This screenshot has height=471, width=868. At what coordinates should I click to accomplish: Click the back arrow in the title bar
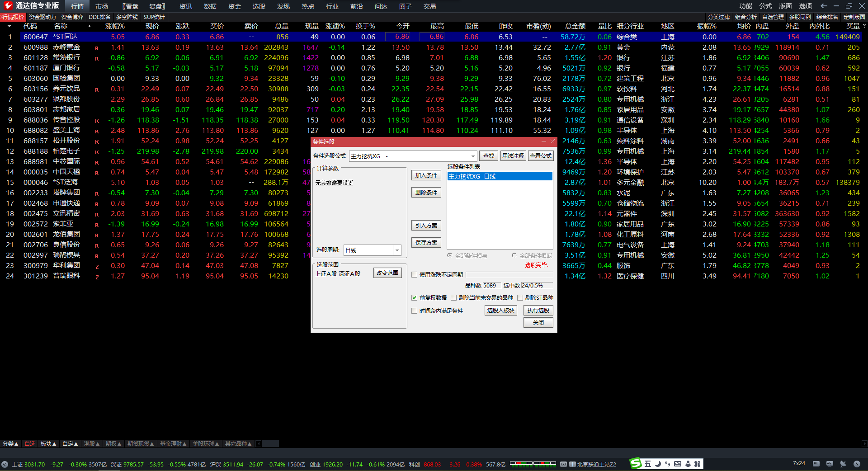point(824,6)
